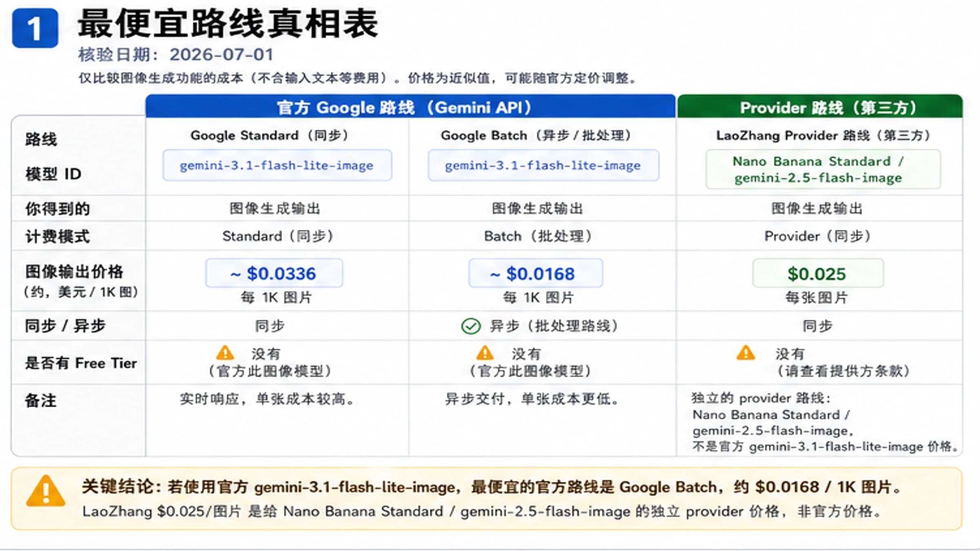Click the Batch（批处理）billing mode cell
Screen dimensions: 980x551
click(x=538, y=236)
